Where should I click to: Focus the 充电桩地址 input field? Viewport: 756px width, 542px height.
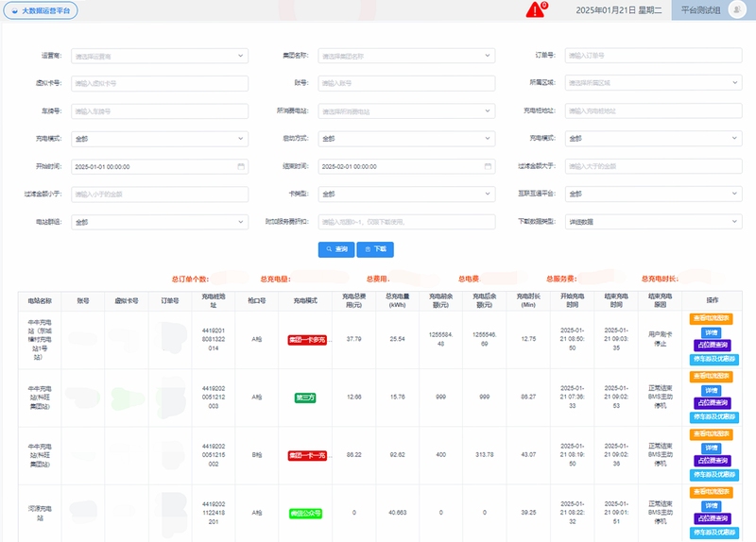tap(653, 110)
